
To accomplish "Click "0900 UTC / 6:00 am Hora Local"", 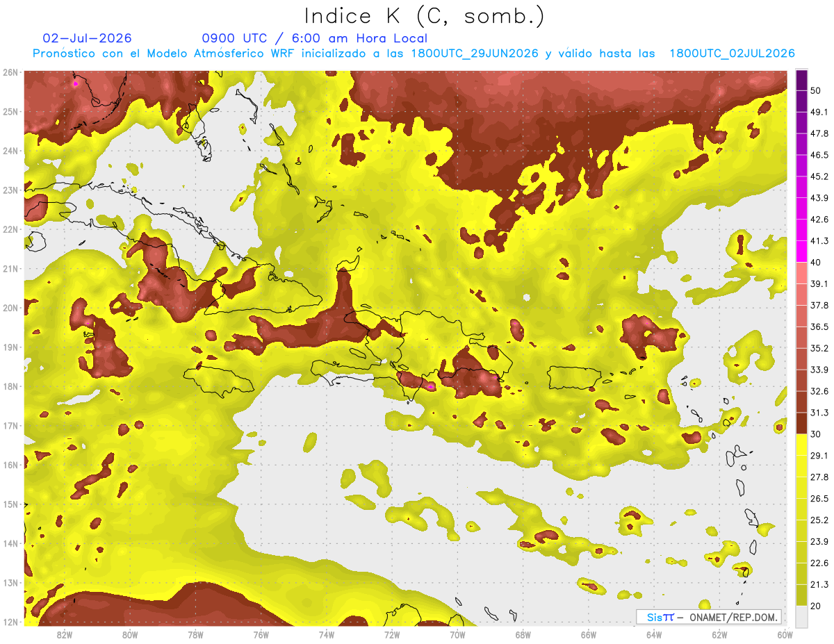I will coord(315,38).
